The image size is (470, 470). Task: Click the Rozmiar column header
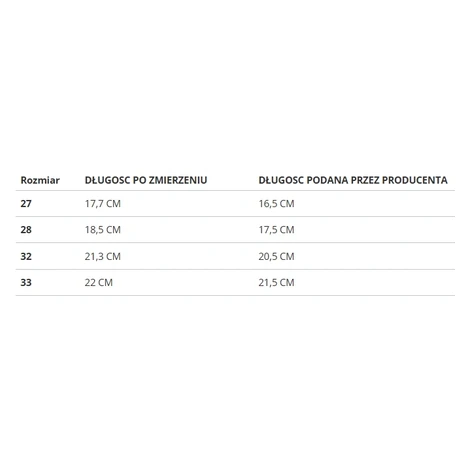(40, 180)
